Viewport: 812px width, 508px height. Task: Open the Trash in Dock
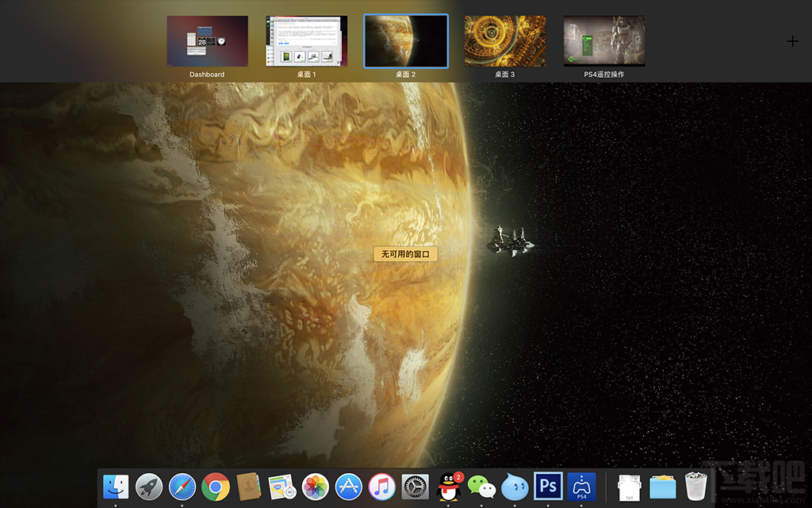[x=695, y=486]
